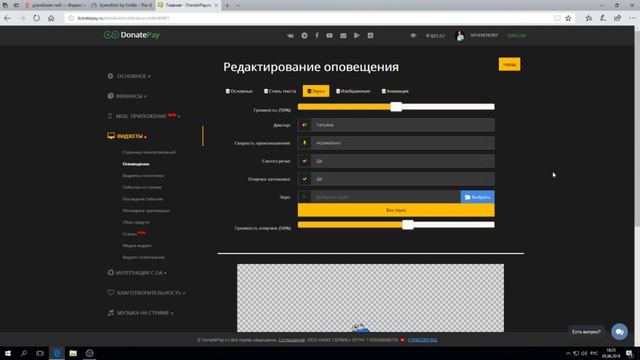
Task: Open the user avatar profile
Action: (460, 36)
